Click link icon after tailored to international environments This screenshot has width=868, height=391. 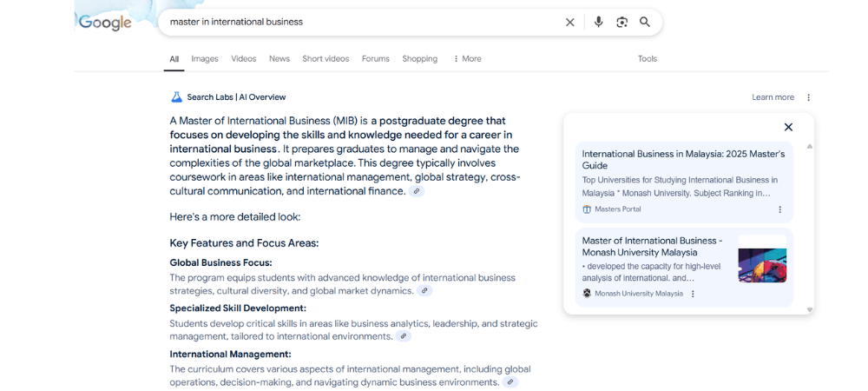click(x=404, y=336)
